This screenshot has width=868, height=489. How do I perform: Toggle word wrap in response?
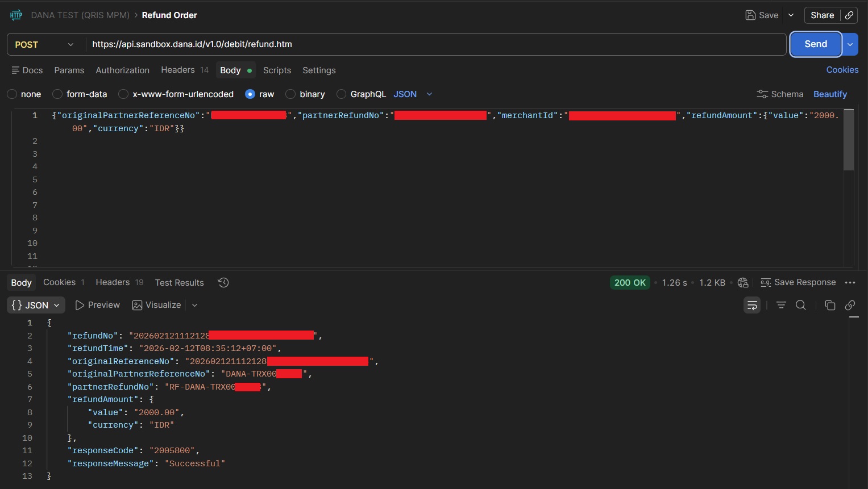coord(752,306)
